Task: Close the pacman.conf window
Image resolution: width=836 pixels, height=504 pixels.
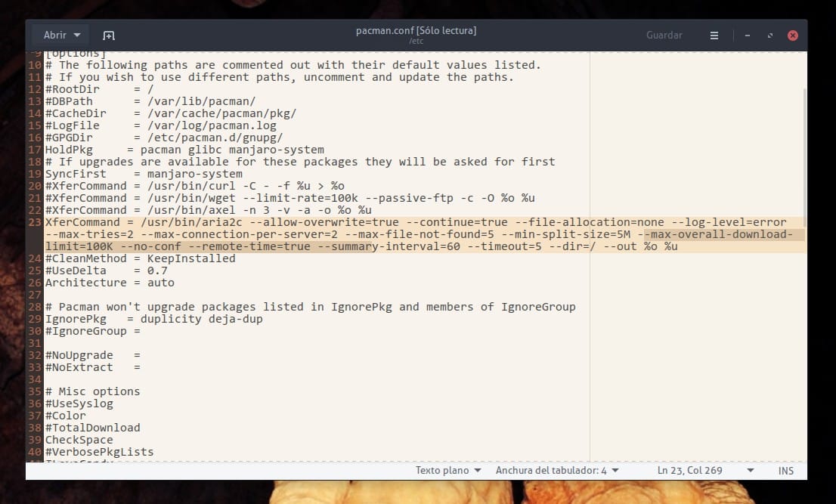Action: [792, 36]
